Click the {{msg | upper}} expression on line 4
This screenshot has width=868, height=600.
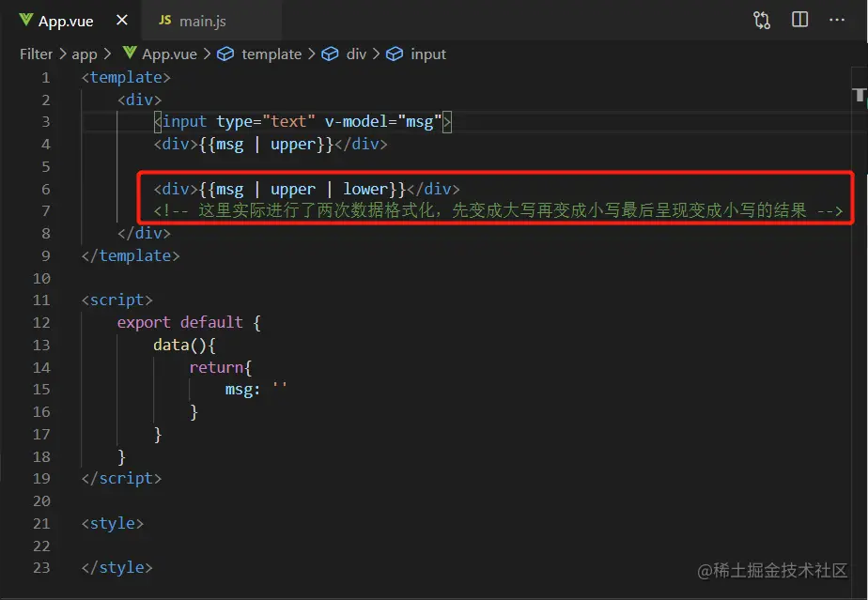coord(266,145)
